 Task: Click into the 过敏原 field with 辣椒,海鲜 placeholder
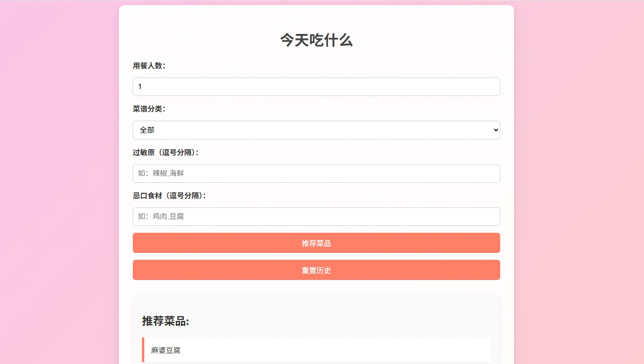click(x=316, y=174)
